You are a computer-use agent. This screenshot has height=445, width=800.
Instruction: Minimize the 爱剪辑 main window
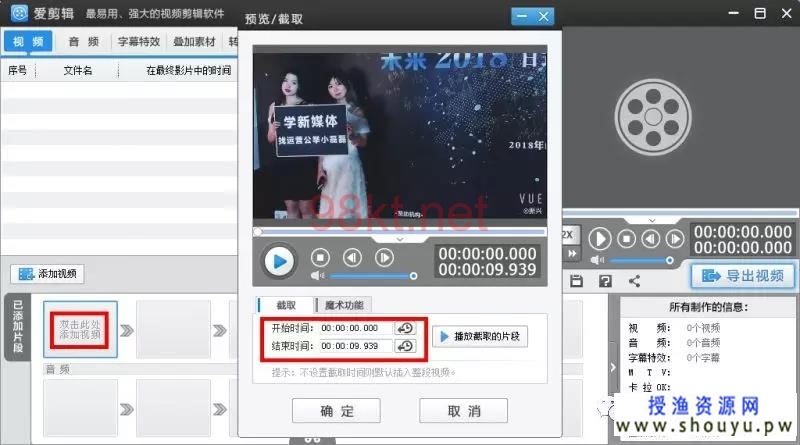coord(733,13)
